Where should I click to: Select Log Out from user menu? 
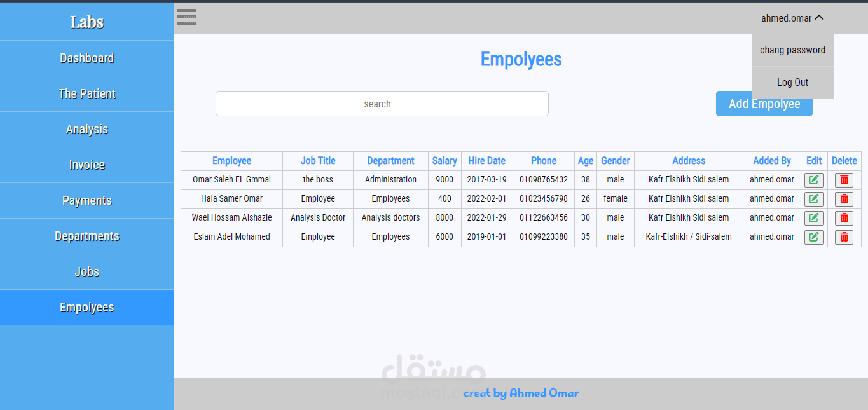pos(792,83)
